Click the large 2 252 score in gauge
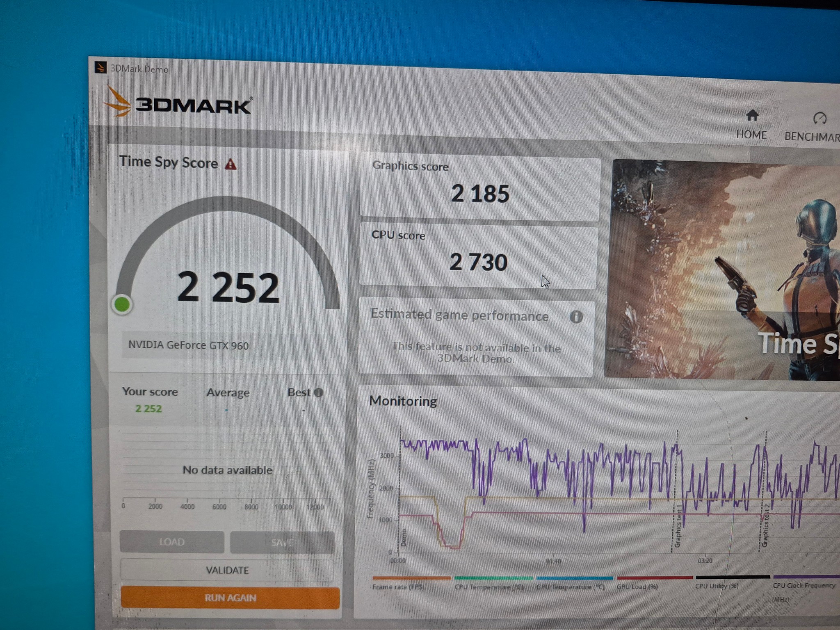Image resolution: width=840 pixels, height=630 pixels. coord(228,287)
